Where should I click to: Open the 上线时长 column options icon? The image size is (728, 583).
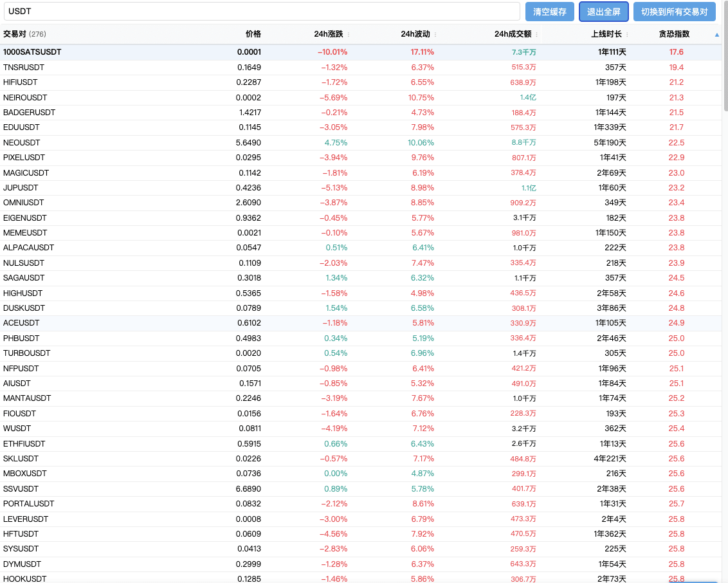coord(627,34)
